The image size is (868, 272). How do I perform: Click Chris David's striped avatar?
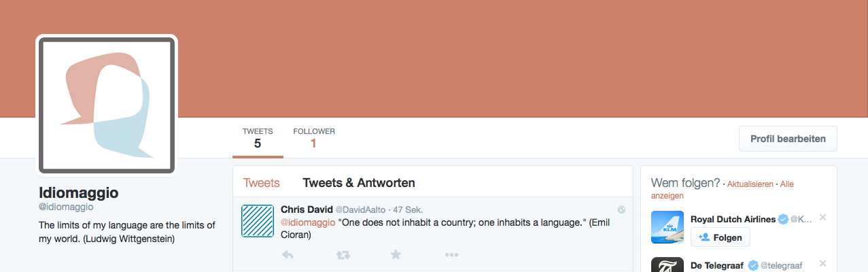(258, 221)
